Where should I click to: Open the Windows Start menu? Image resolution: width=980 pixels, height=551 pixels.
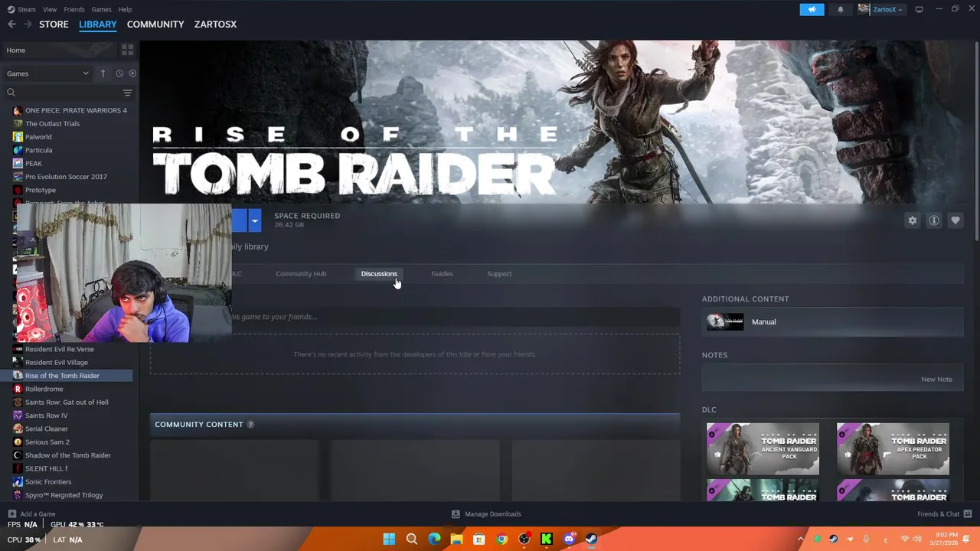click(389, 540)
